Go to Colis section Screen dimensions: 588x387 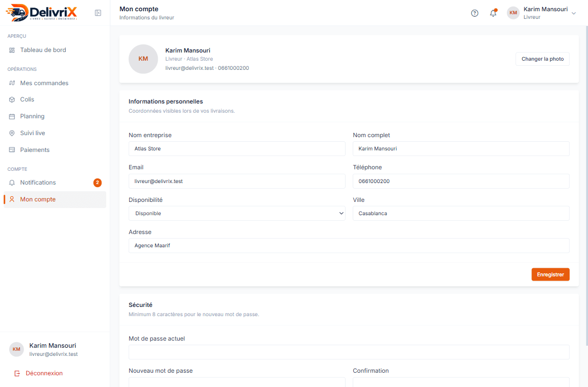pyautogui.click(x=55, y=99)
